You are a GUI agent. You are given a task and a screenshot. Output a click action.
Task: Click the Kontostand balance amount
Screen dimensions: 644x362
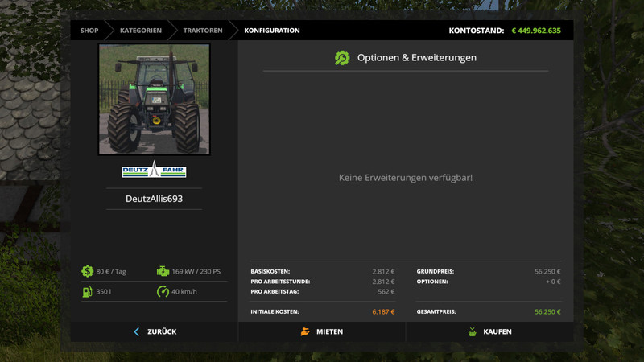[x=536, y=31]
